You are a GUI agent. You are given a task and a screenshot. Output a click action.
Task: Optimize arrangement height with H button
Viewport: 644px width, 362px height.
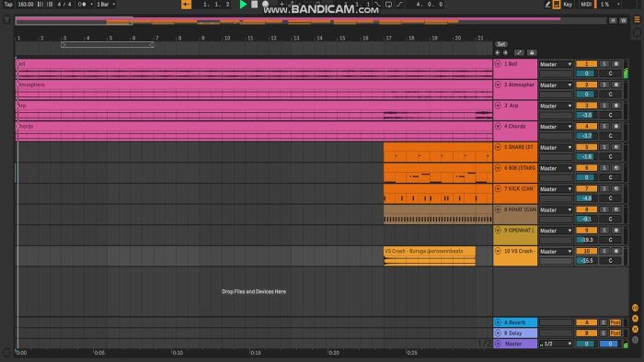[x=613, y=20]
